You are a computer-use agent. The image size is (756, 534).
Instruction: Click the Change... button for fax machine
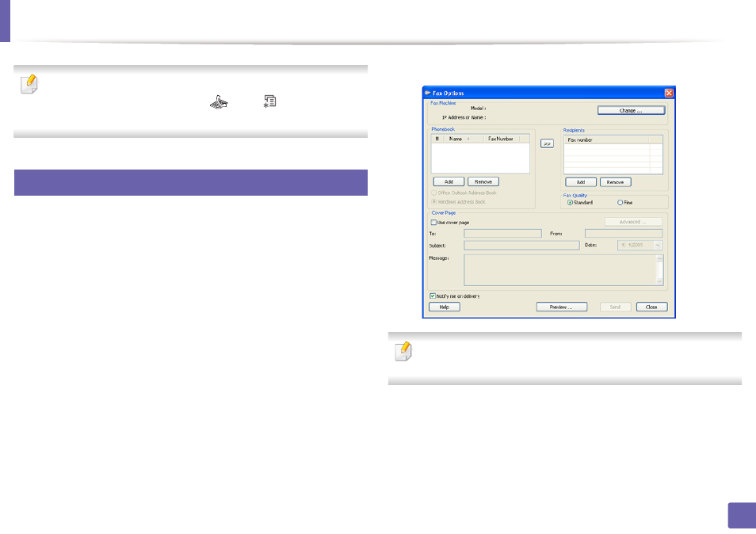coord(631,110)
